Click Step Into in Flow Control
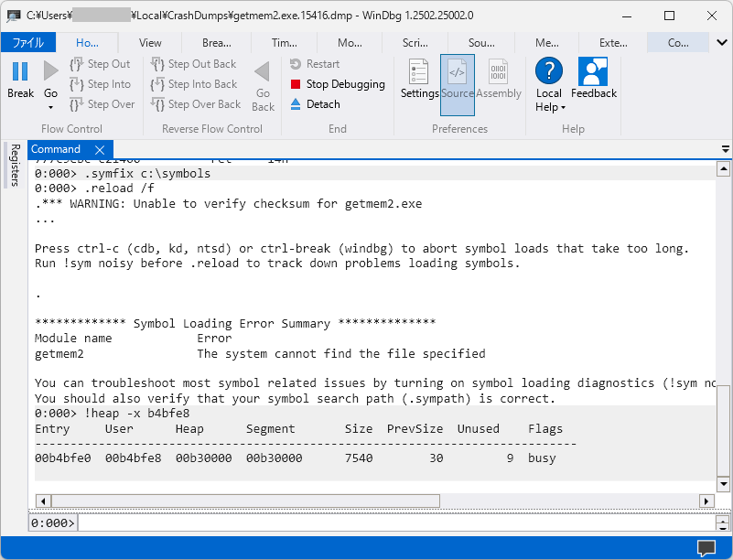This screenshot has width=733, height=560. 101,84
